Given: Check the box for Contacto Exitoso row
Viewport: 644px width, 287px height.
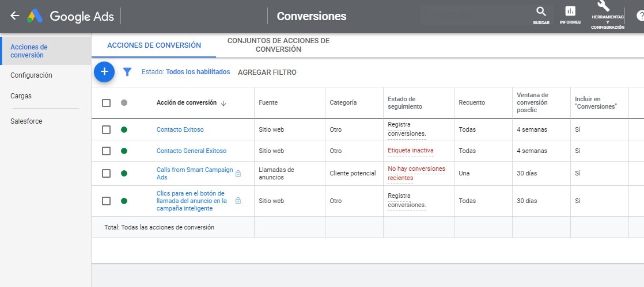Looking at the screenshot, I should point(106,130).
